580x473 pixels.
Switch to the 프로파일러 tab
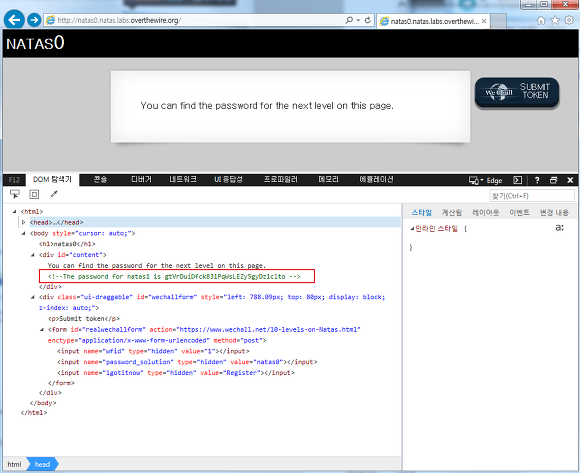280,179
